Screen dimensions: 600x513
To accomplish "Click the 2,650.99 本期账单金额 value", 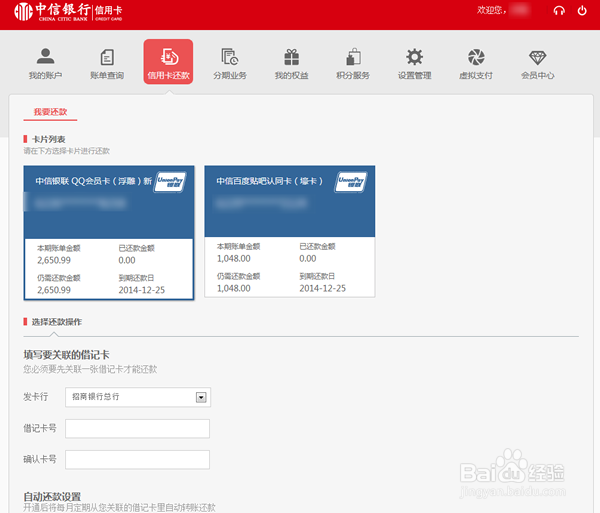I will [x=54, y=261].
